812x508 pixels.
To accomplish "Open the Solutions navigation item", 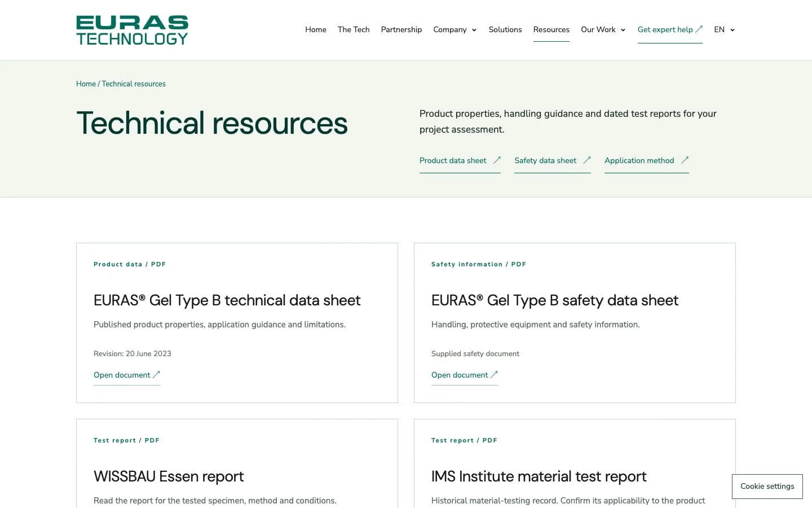I will coord(505,29).
